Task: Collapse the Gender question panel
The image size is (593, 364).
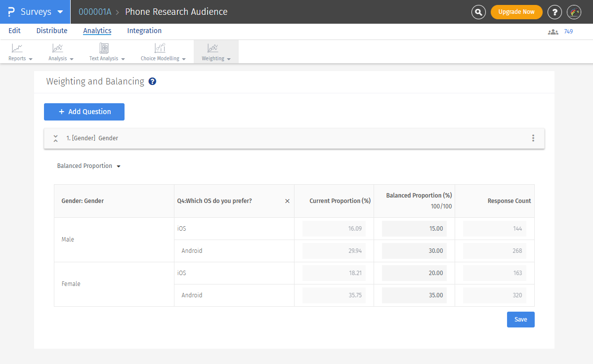Action: point(56,138)
